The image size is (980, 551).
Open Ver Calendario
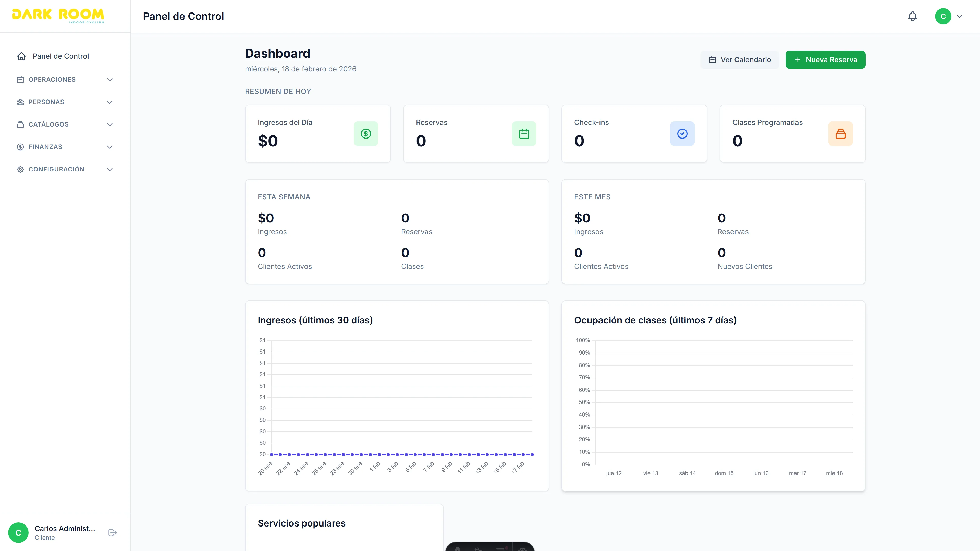coord(739,59)
